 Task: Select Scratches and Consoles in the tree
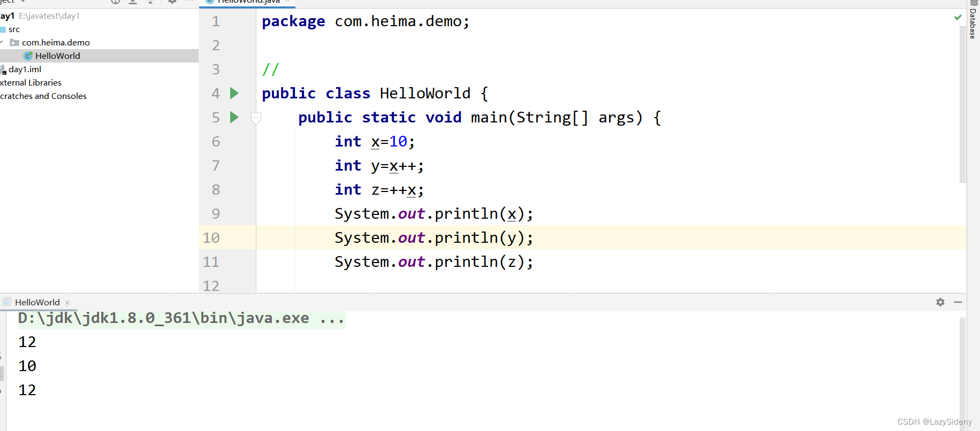click(x=43, y=96)
